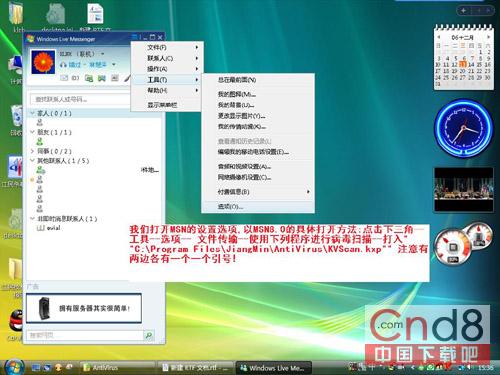Select the highlighted day in calendar gadget
The height and width of the screenshot is (375, 500).
coord(463,64)
